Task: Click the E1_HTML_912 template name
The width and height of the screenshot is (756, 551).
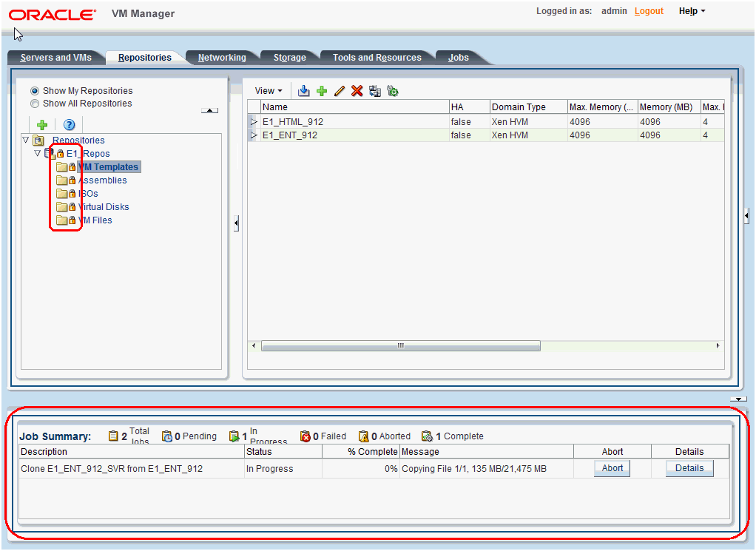Action: (293, 122)
